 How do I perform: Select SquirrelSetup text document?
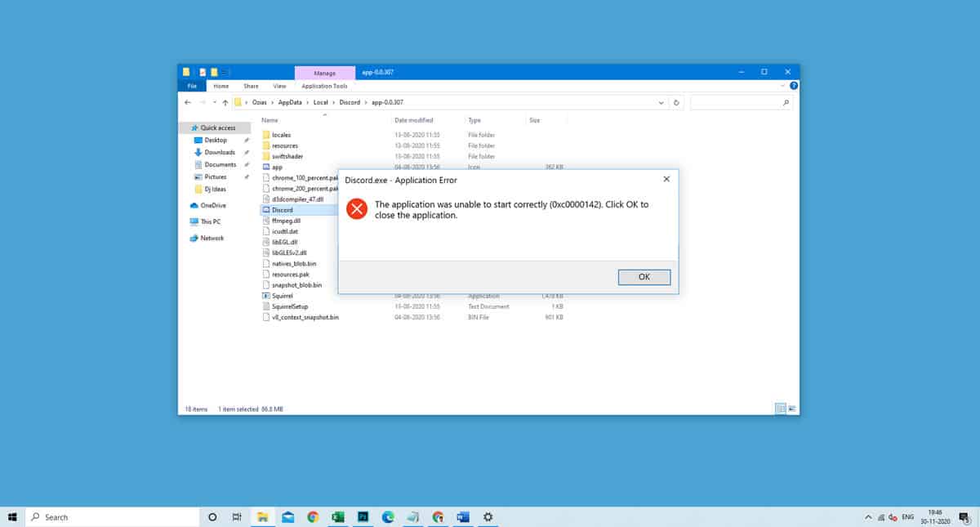pyautogui.click(x=287, y=306)
